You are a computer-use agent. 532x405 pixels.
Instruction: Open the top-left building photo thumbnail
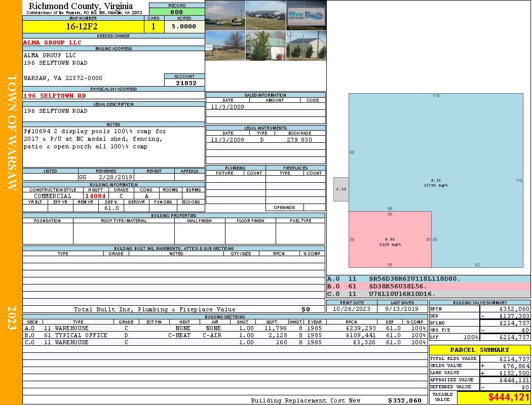[x=225, y=15]
